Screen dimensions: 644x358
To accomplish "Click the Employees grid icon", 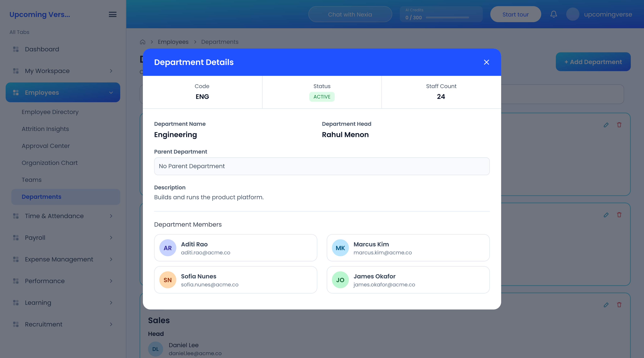I will pyautogui.click(x=16, y=93).
